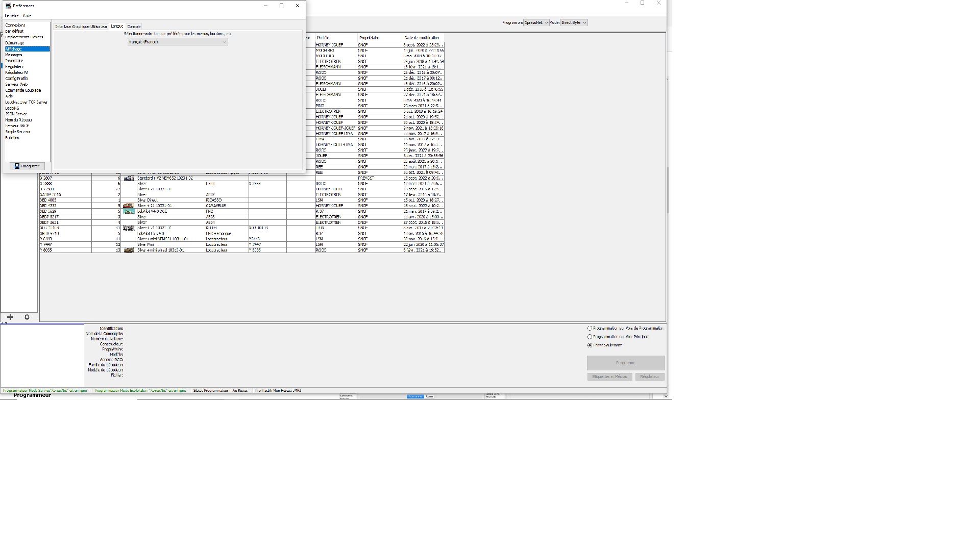Image resolution: width=980 pixels, height=551 pixels.
Task: Click LokPilot V4.0 DCC decoder cell
Action: pos(170,211)
